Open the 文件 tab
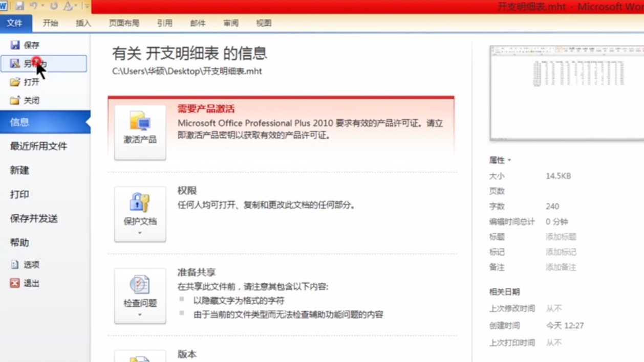Image resolution: width=644 pixels, height=362 pixels. (x=15, y=23)
